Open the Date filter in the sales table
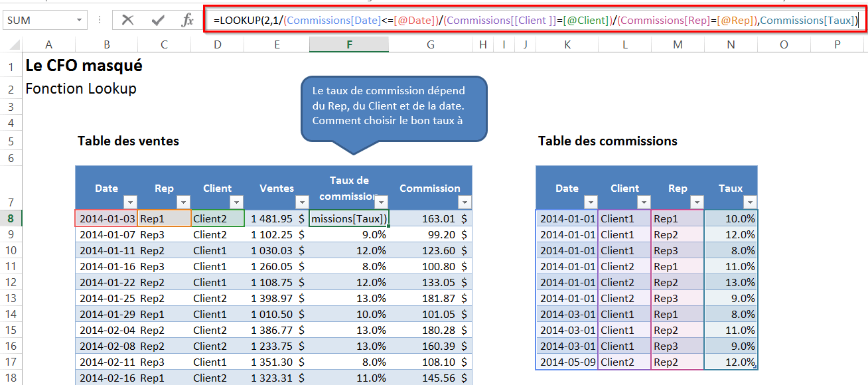 [130, 202]
